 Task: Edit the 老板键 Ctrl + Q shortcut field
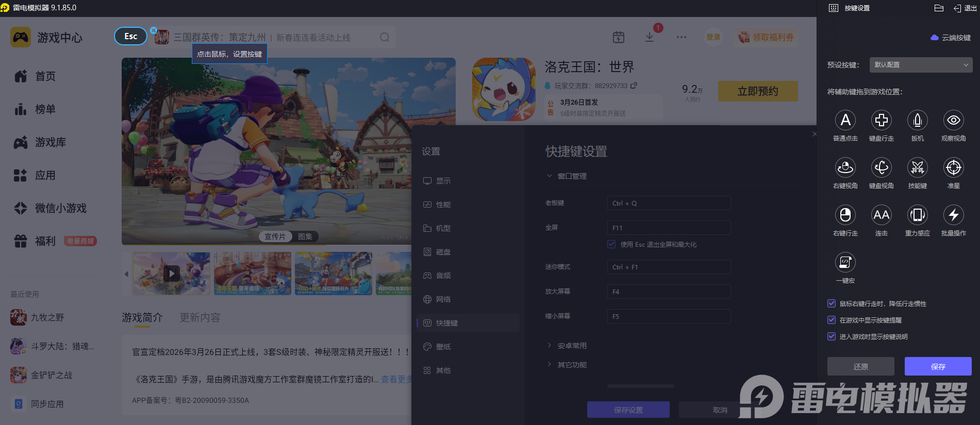coord(669,203)
